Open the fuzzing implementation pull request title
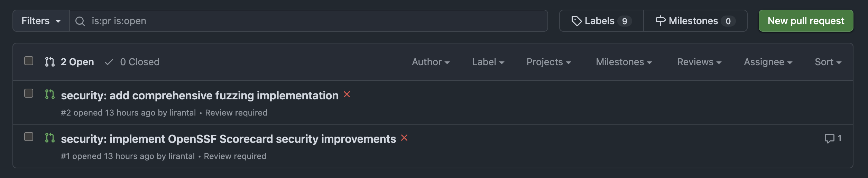Screen dimensions: 868x178 pyautogui.click(x=200, y=96)
